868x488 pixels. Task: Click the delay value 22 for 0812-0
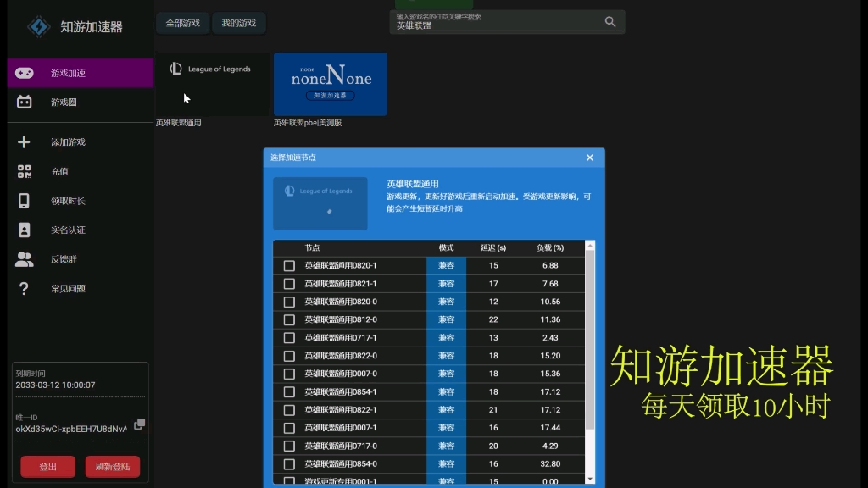pyautogui.click(x=493, y=319)
